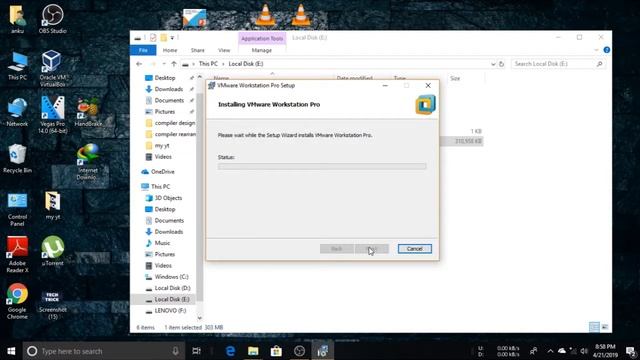Open Task View from the taskbar
This screenshot has width=640, height=360.
click(x=196, y=351)
